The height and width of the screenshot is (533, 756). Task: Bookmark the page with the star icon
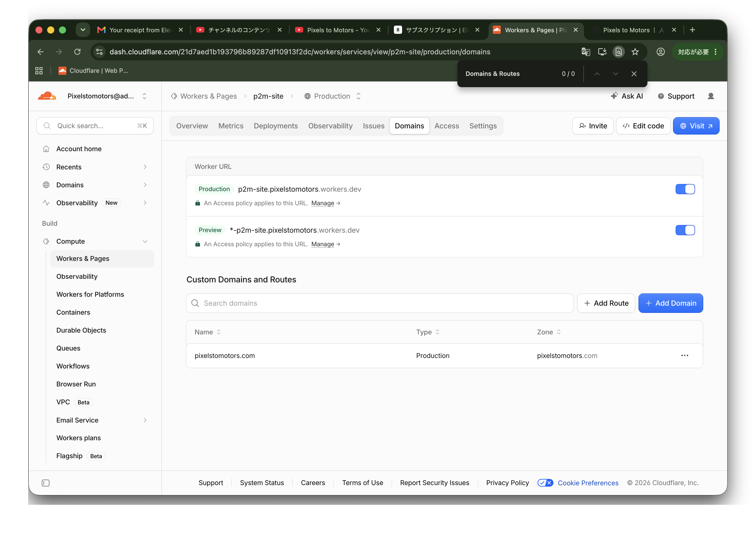pyautogui.click(x=635, y=52)
